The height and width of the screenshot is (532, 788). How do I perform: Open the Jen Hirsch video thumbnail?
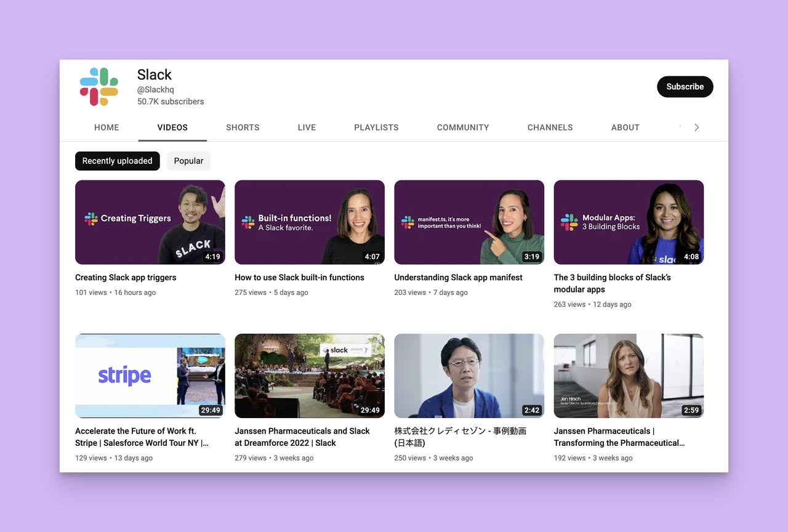coord(629,376)
